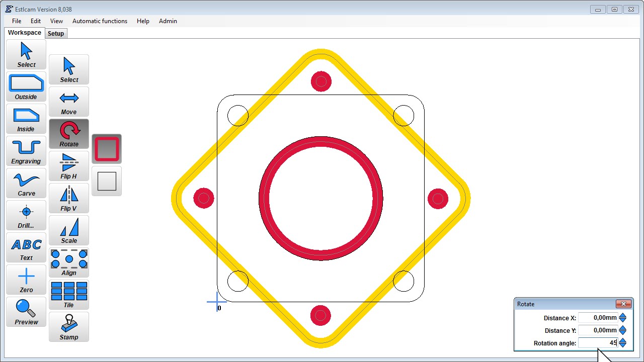Open the Edit menu
644x362 pixels.
coord(36,21)
